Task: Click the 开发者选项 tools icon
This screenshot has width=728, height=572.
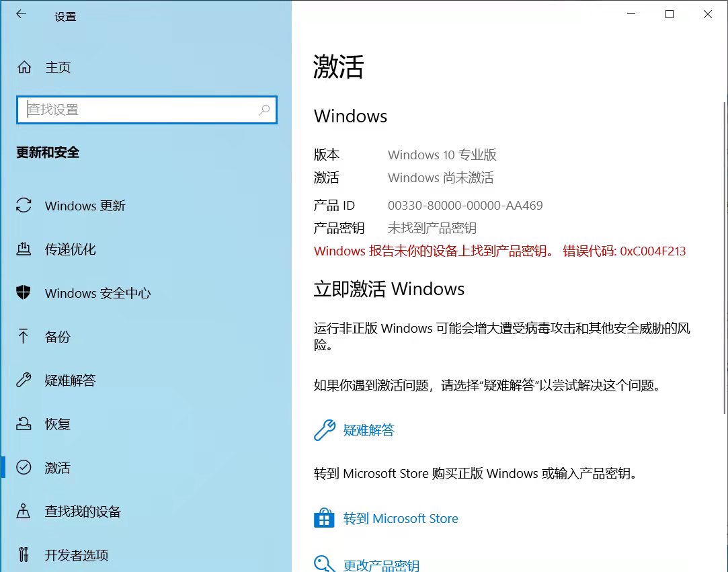Action: [x=24, y=555]
